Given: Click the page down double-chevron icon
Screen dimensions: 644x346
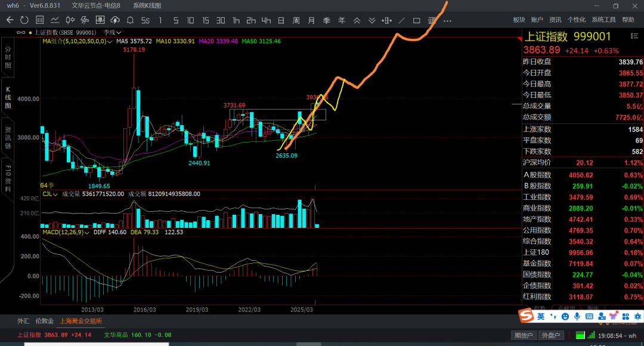Looking at the screenshot, I should click(x=371, y=20).
